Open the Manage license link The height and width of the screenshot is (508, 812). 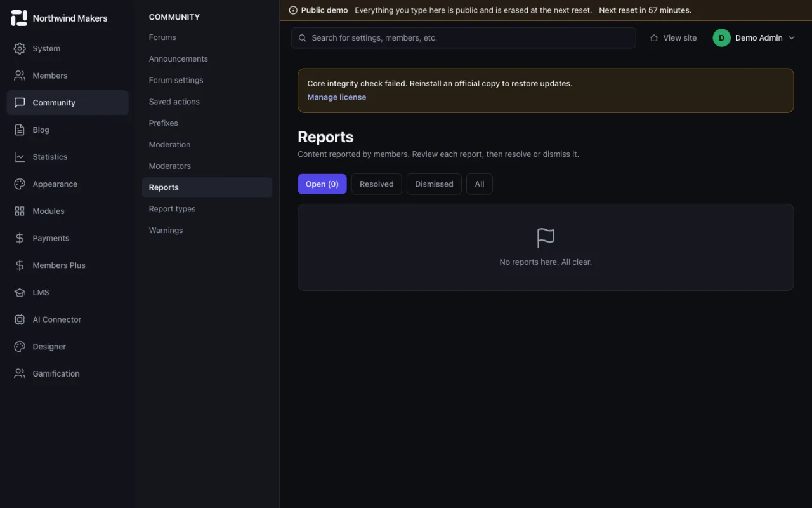coord(337,97)
